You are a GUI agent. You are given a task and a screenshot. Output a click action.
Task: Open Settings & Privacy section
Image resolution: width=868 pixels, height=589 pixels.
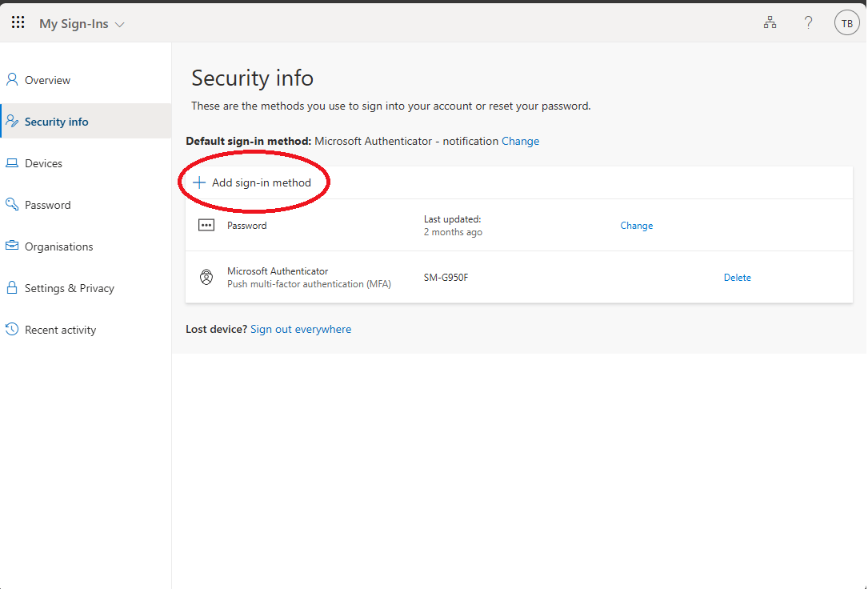(69, 288)
